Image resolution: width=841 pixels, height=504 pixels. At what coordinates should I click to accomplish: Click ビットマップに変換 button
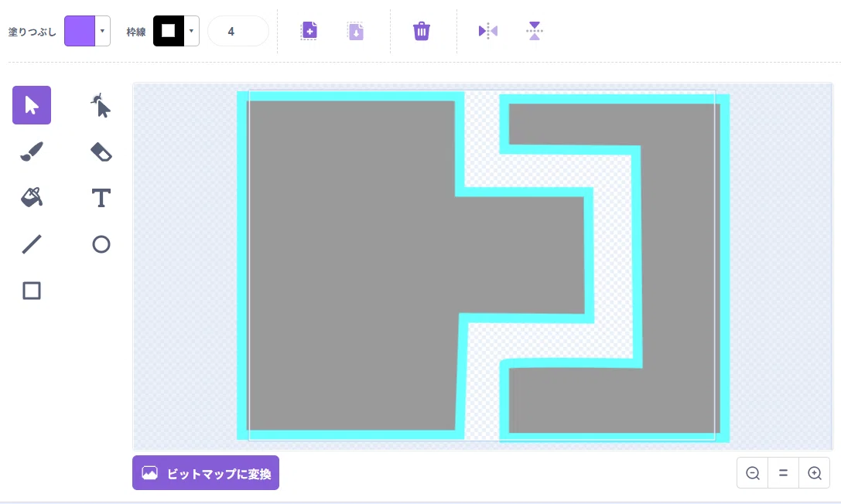[x=206, y=473]
